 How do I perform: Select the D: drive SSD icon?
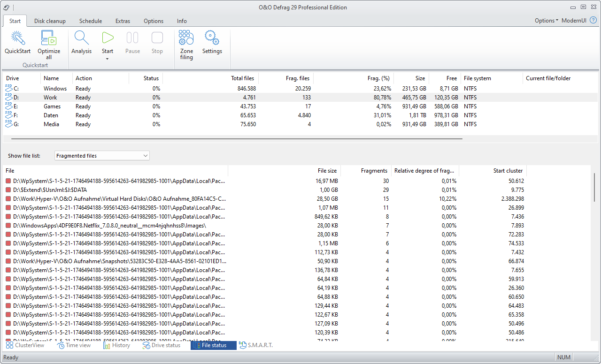coord(9,97)
